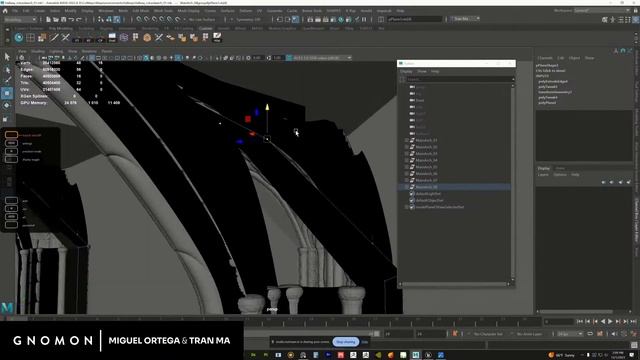Click the current frame field beside playback controls
This screenshot has height=360, width=640.
pyautogui.click(x=558, y=322)
